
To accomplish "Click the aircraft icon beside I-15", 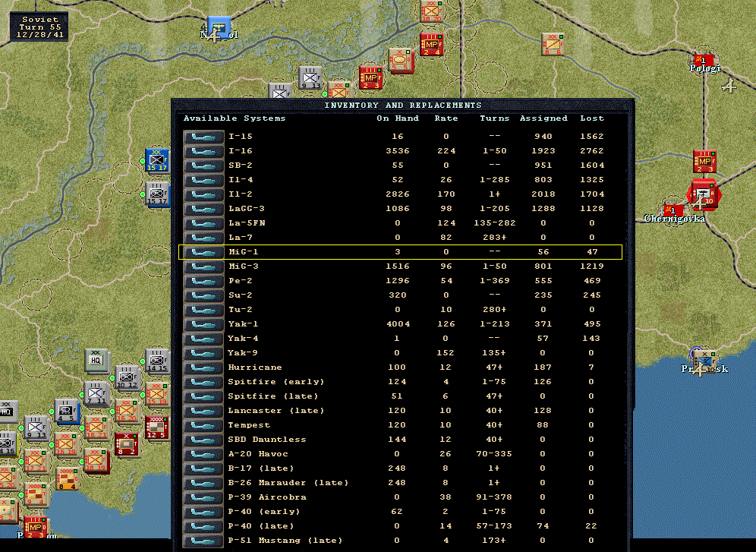I will pyautogui.click(x=203, y=137).
